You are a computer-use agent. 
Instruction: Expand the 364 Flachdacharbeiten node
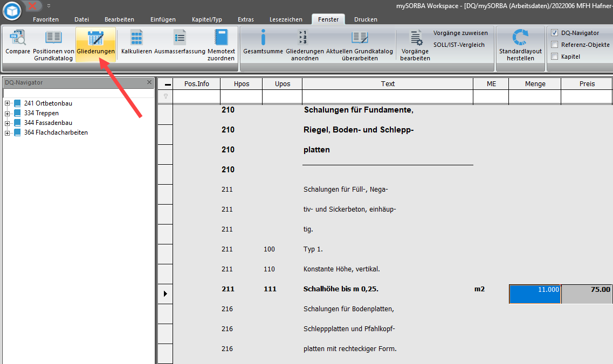[7, 133]
